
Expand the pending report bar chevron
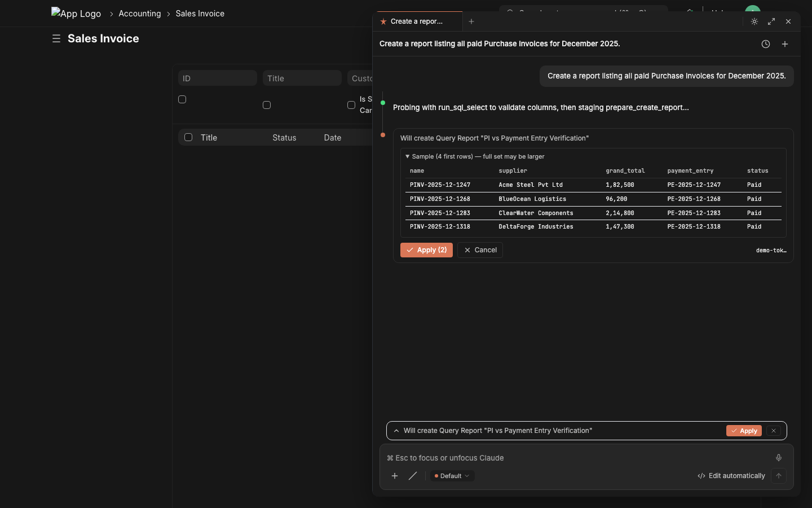[396, 431]
